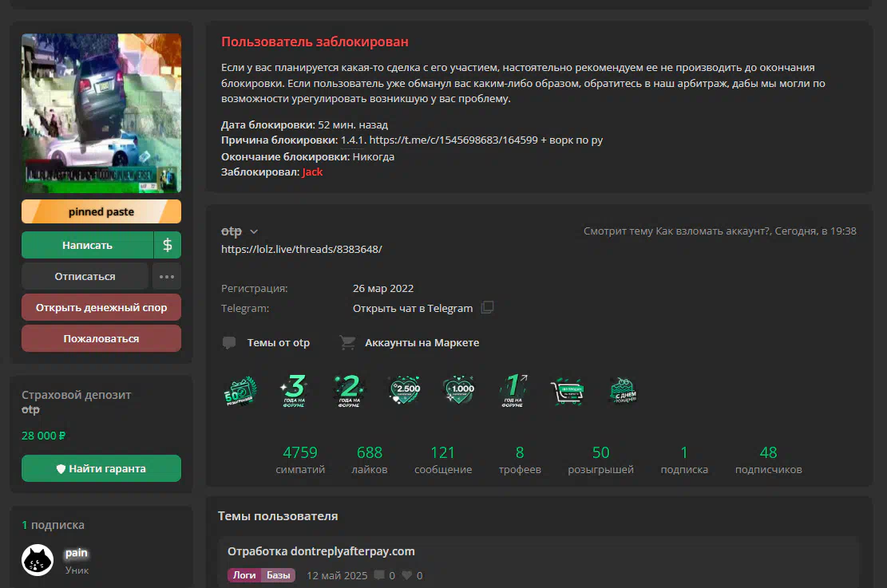Image resolution: width=887 pixels, height=588 pixels.
Task: Copy the Telegram handle via copy icon
Action: [x=487, y=307]
